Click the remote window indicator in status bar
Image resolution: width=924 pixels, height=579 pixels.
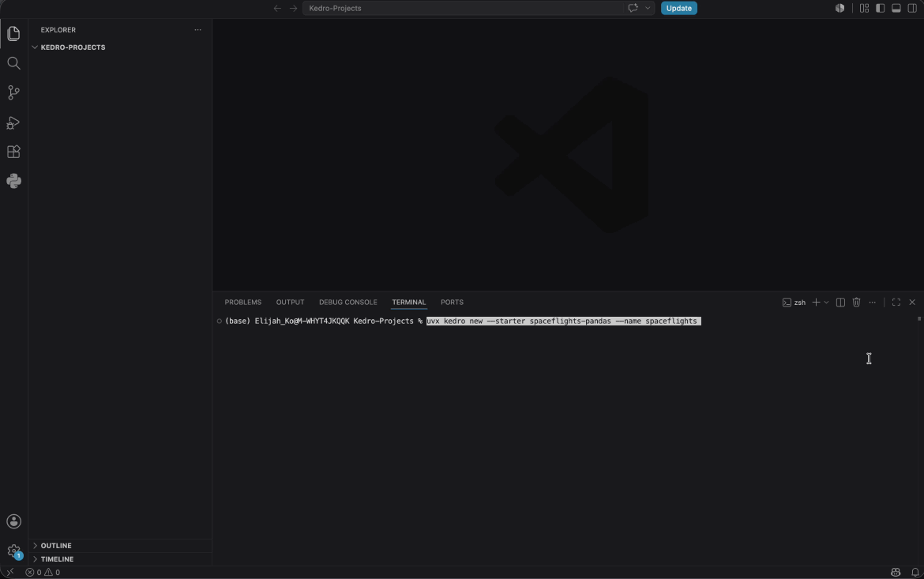(10, 573)
